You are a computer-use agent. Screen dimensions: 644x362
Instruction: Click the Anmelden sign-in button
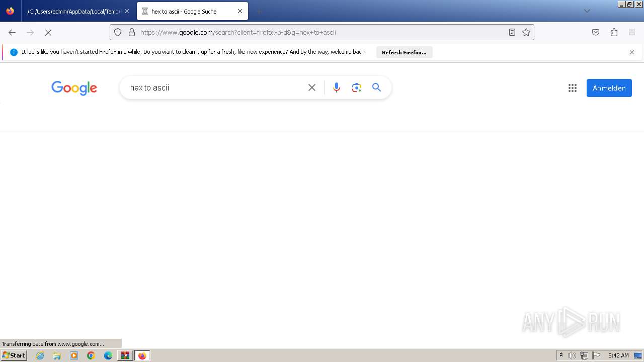609,88
